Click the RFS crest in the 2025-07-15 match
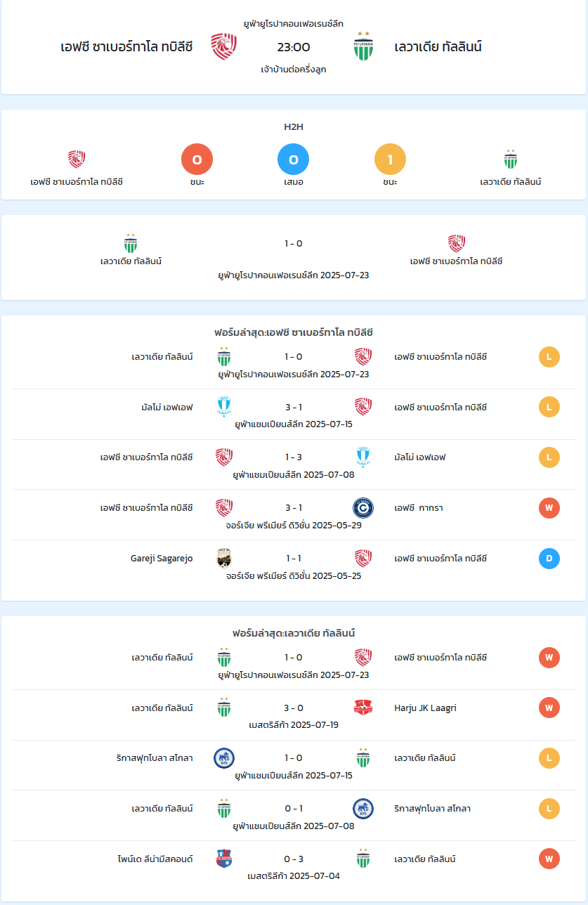The image size is (588, 905). click(224, 758)
